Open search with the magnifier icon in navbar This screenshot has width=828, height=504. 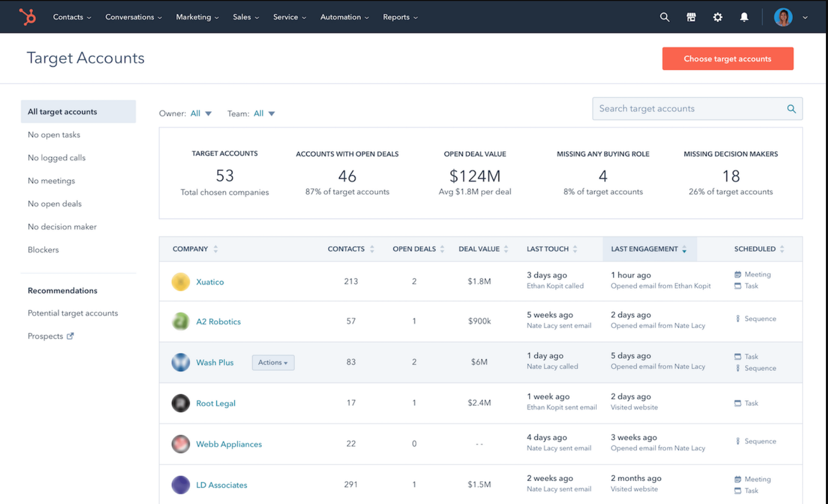(665, 17)
